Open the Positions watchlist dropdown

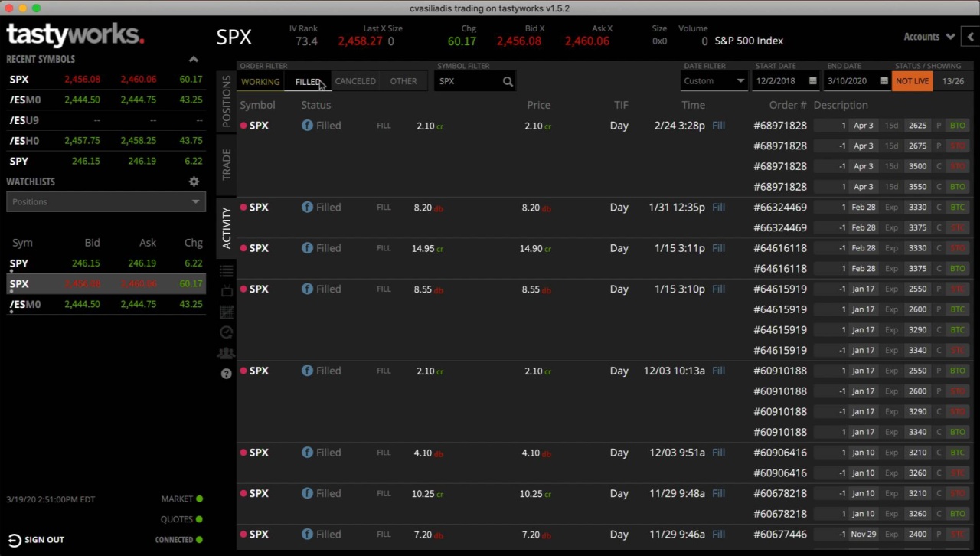(106, 201)
